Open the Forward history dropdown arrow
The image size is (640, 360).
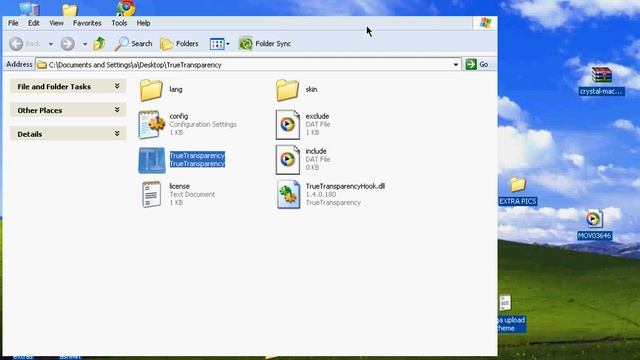click(x=85, y=44)
